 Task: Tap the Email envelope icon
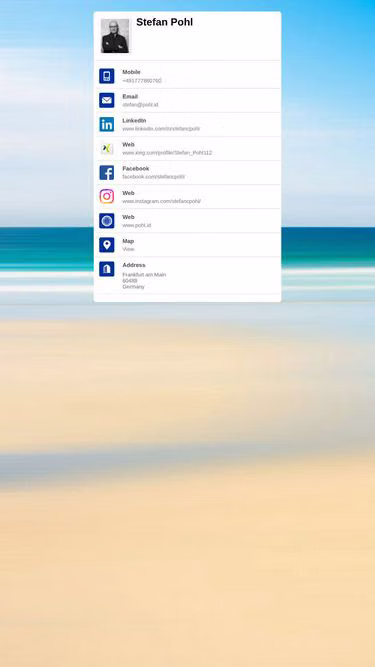(107, 100)
